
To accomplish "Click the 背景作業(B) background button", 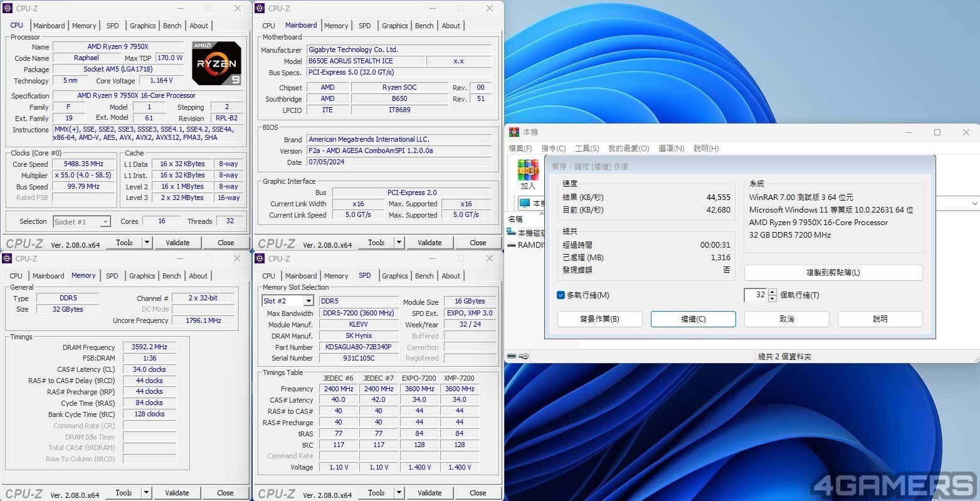I will (600, 319).
